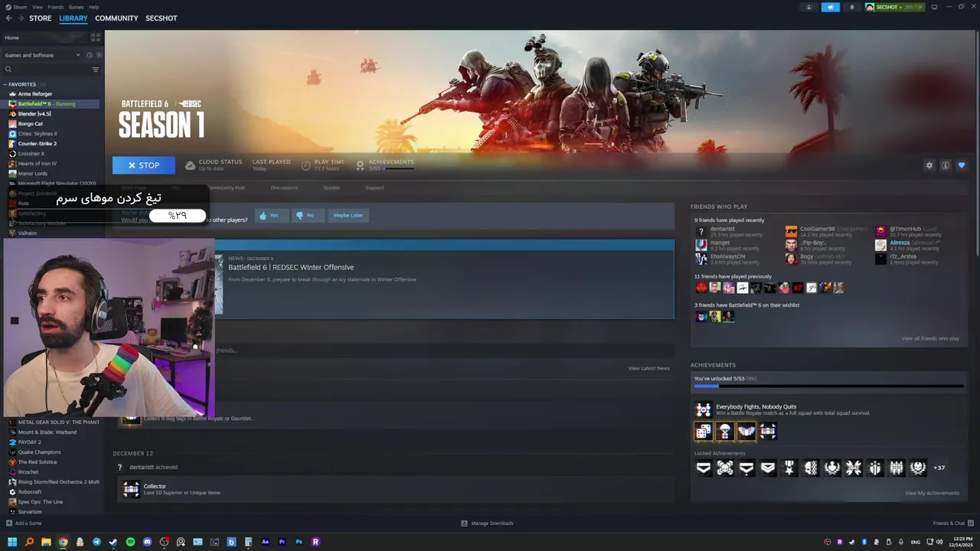Screen dimensions: 980x551
Task: Click View Latest News link
Action: click(x=648, y=369)
